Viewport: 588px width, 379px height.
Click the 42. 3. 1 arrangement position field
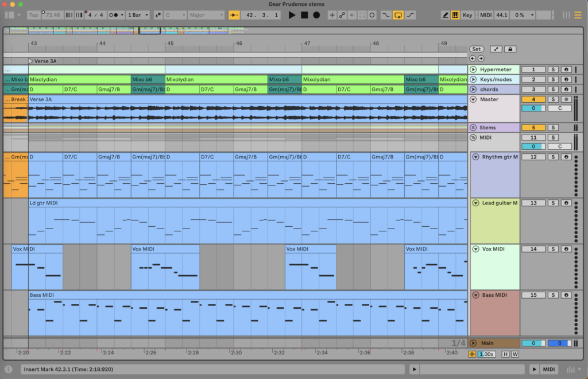(262, 15)
